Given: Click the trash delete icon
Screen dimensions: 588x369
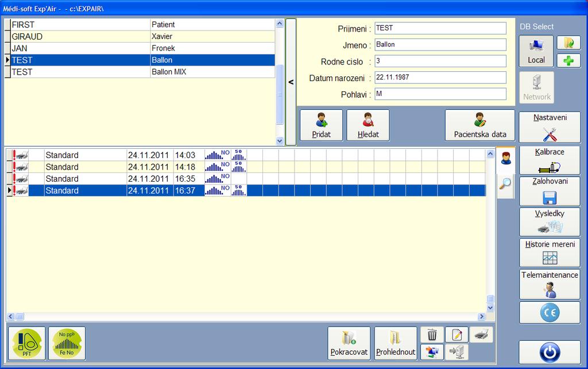Looking at the screenshot, I should [432, 335].
